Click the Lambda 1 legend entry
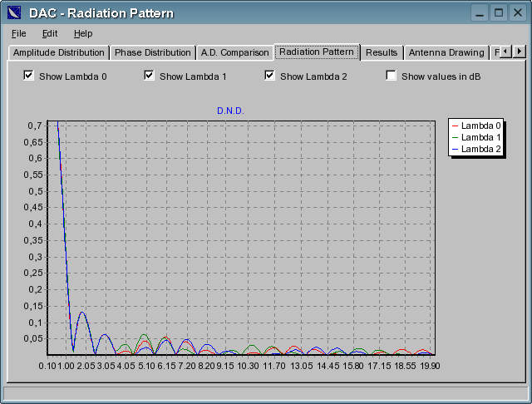 pos(476,137)
